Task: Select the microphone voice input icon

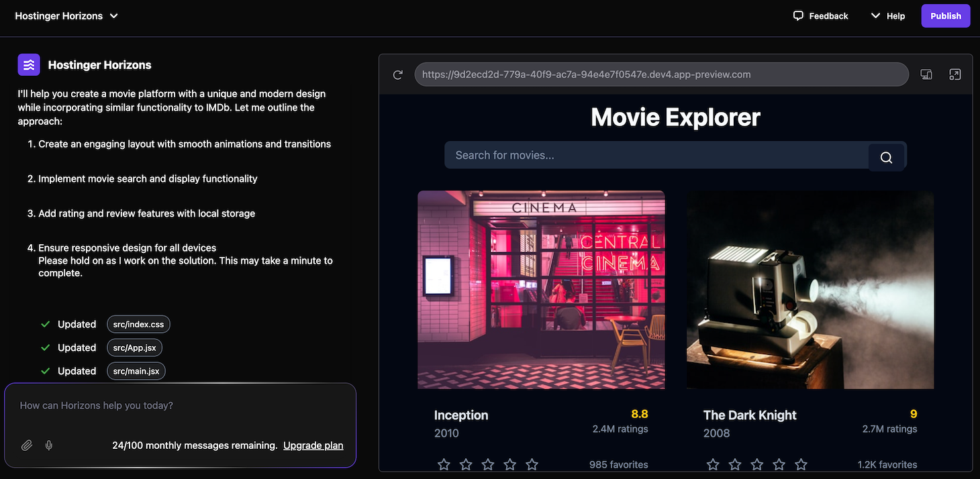Action: 48,445
